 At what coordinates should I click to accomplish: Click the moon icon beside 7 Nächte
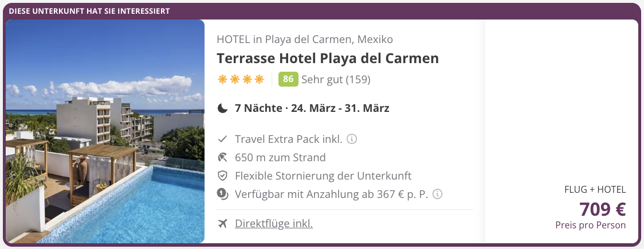pyautogui.click(x=223, y=108)
